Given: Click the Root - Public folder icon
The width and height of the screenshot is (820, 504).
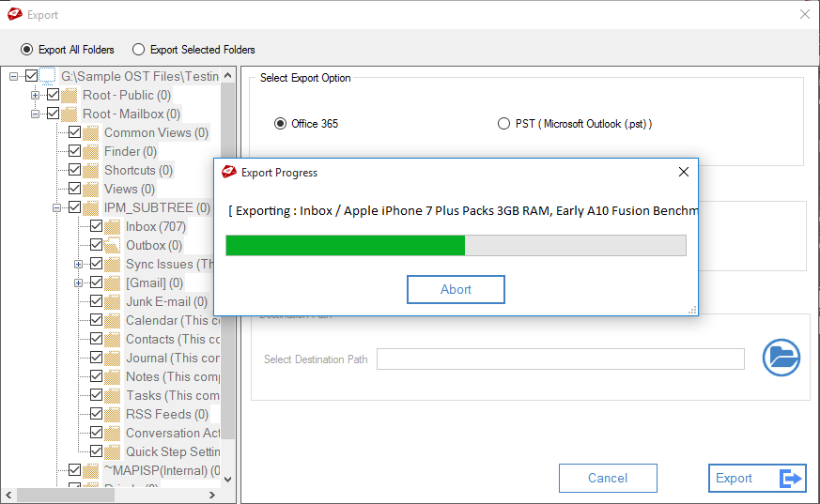Looking at the screenshot, I should pos(69,96).
